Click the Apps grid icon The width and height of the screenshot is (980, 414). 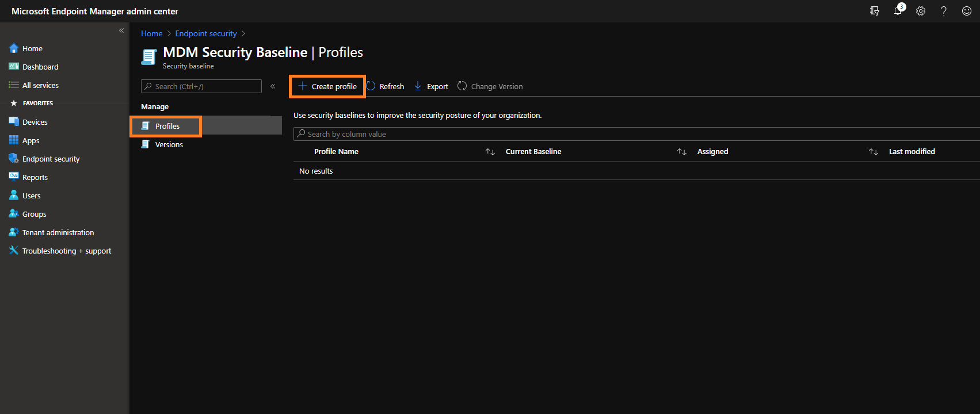click(x=14, y=140)
